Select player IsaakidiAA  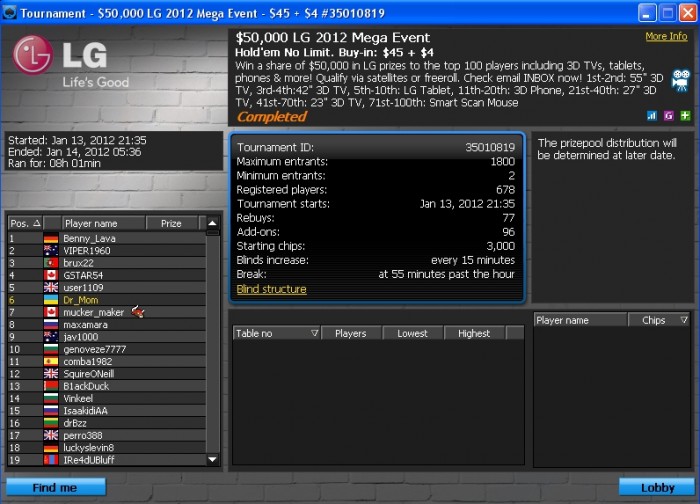[x=107, y=411]
